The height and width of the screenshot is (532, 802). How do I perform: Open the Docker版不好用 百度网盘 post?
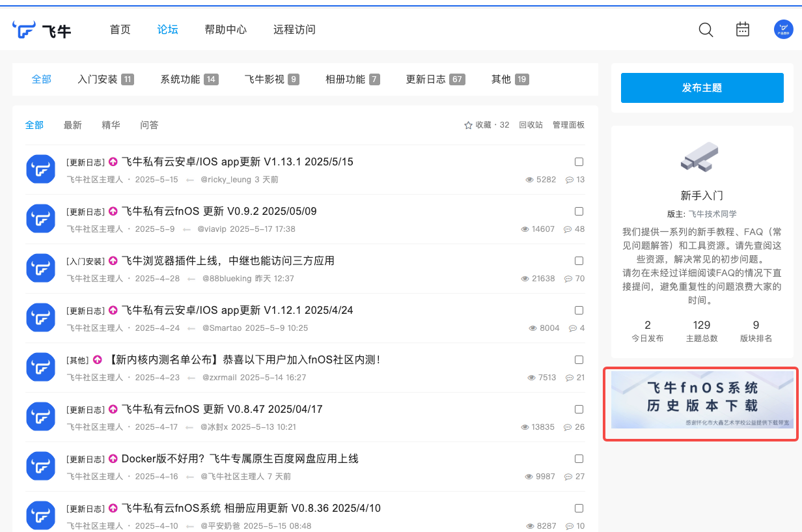[x=240, y=458]
